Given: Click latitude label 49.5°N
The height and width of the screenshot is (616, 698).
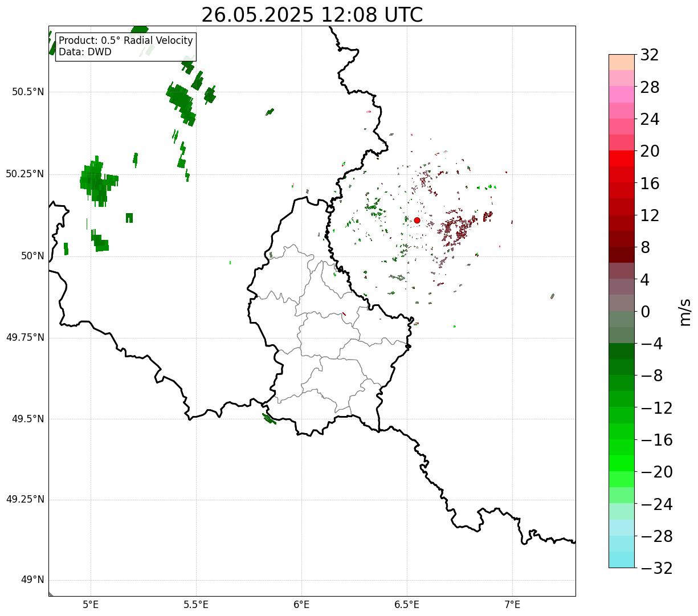Looking at the screenshot, I should pos(28,419).
